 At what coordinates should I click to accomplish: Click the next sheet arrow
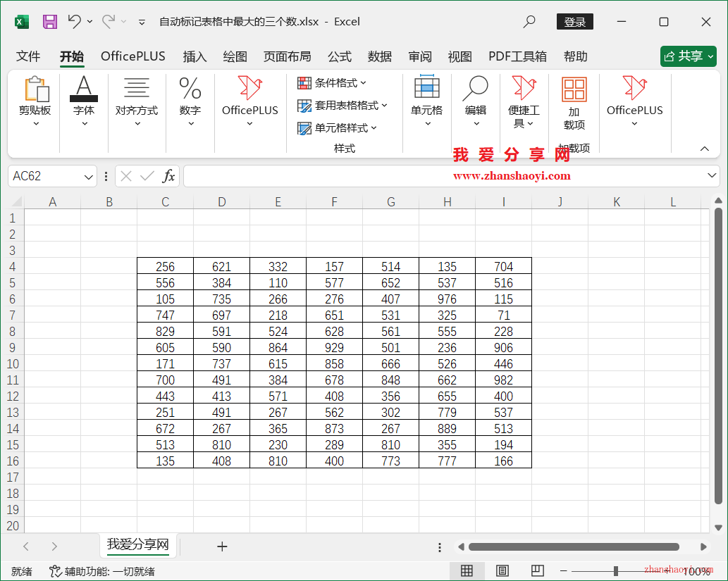[54, 546]
